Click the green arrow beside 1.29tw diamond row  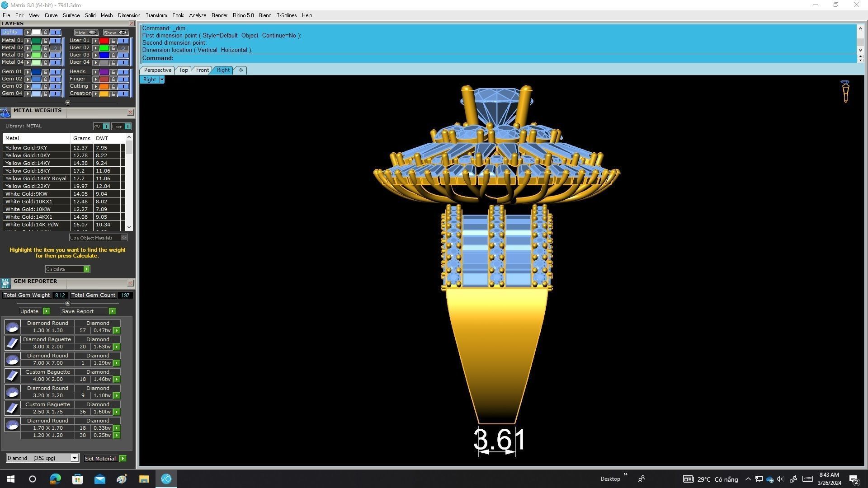117,363
